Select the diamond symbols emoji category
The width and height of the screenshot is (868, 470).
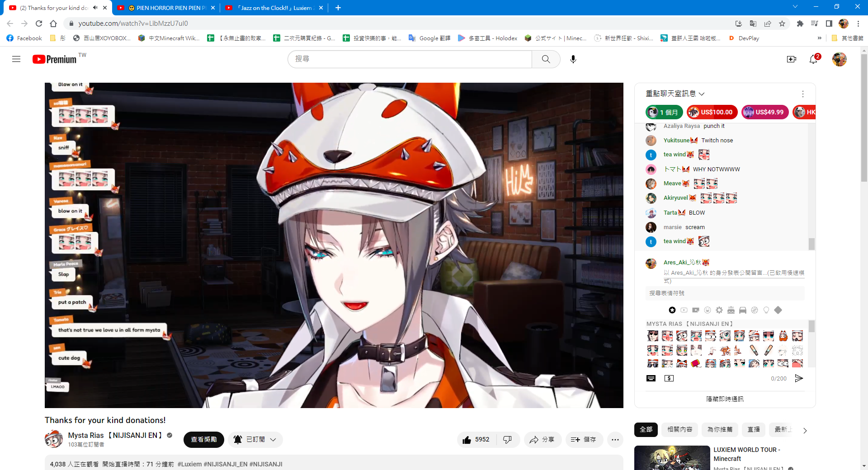click(778, 310)
